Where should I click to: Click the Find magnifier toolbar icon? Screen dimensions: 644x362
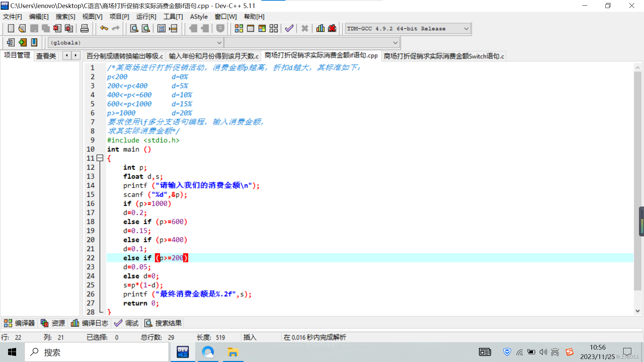pyautogui.click(x=134, y=28)
